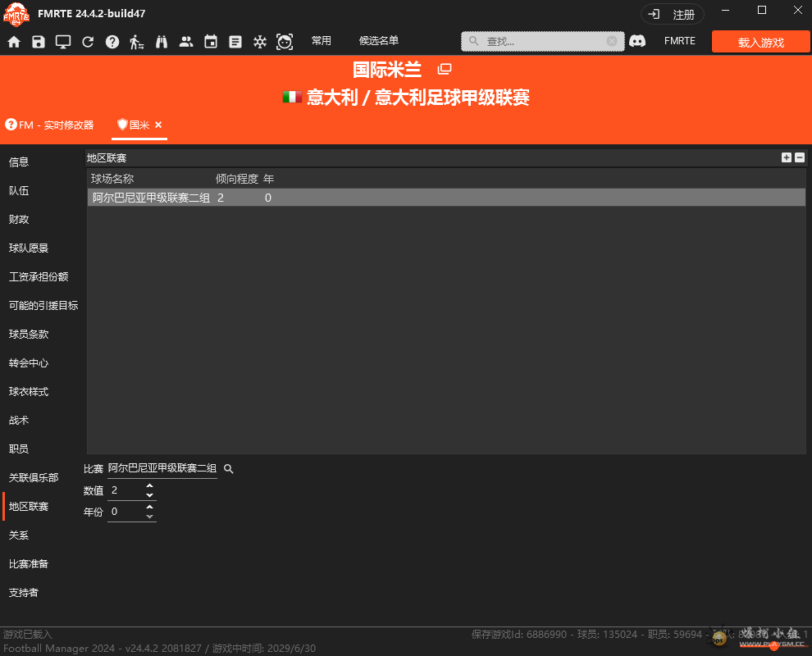Open 财政 in the sidebar
Image resolution: width=812 pixels, height=656 pixels.
click(19, 220)
